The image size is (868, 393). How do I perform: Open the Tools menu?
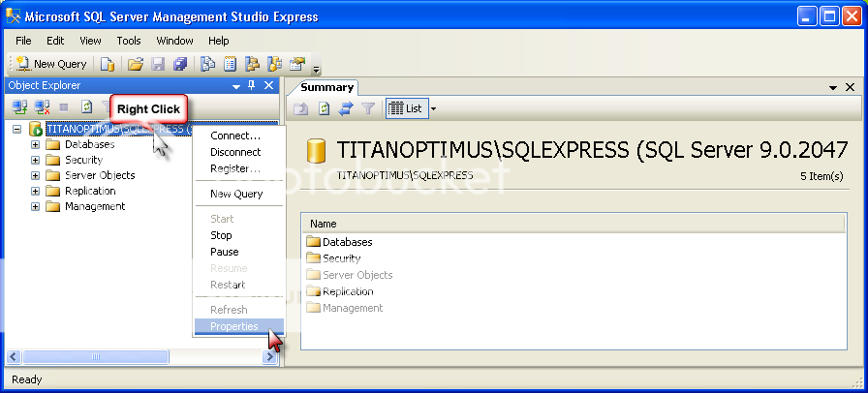(x=129, y=41)
